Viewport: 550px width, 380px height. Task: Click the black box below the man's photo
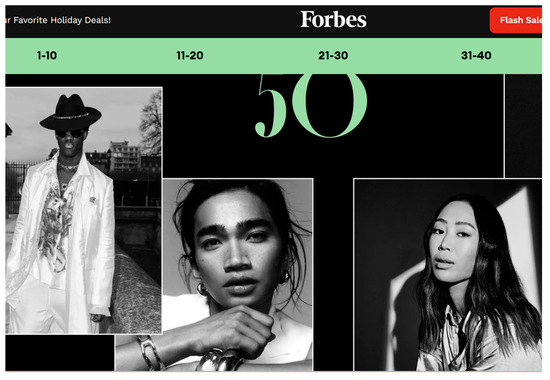tap(60, 353)
